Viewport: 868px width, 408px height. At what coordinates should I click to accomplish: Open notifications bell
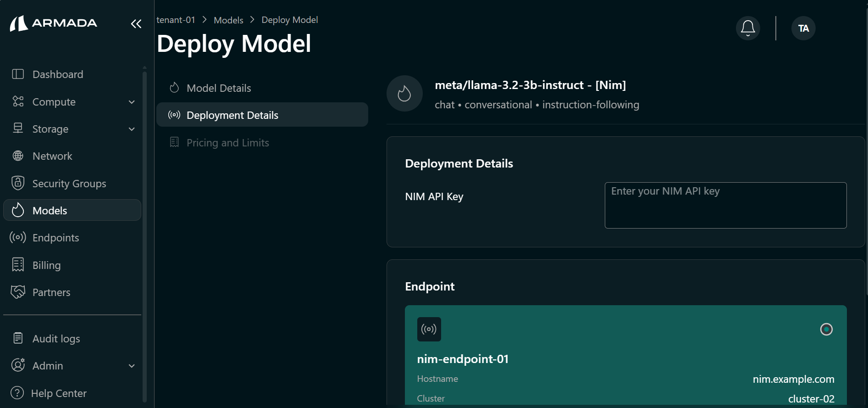click(748, 28)
